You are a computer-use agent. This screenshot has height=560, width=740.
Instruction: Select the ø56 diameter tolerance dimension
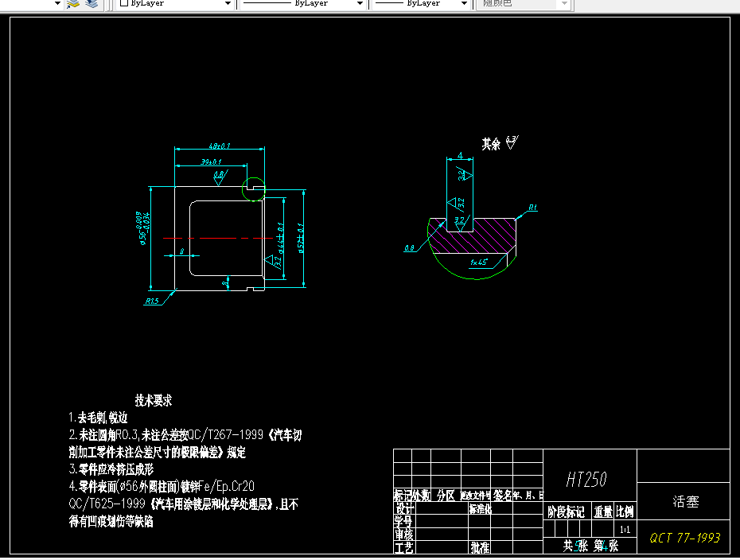142,228
